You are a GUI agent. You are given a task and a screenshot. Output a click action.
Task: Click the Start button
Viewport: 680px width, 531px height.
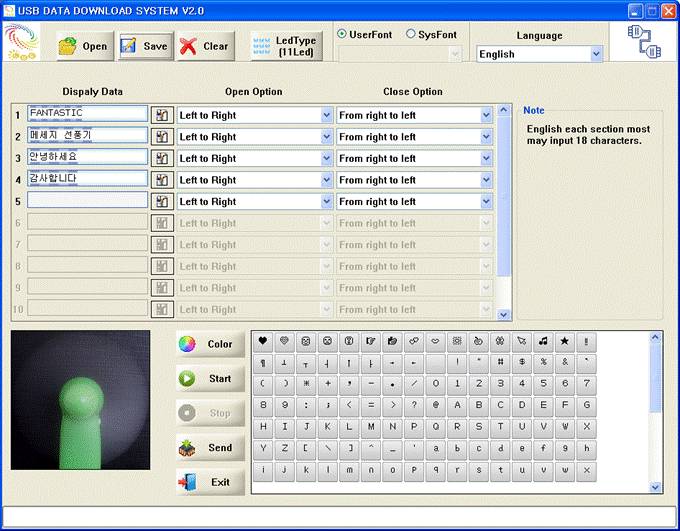[x=211, y=379]
